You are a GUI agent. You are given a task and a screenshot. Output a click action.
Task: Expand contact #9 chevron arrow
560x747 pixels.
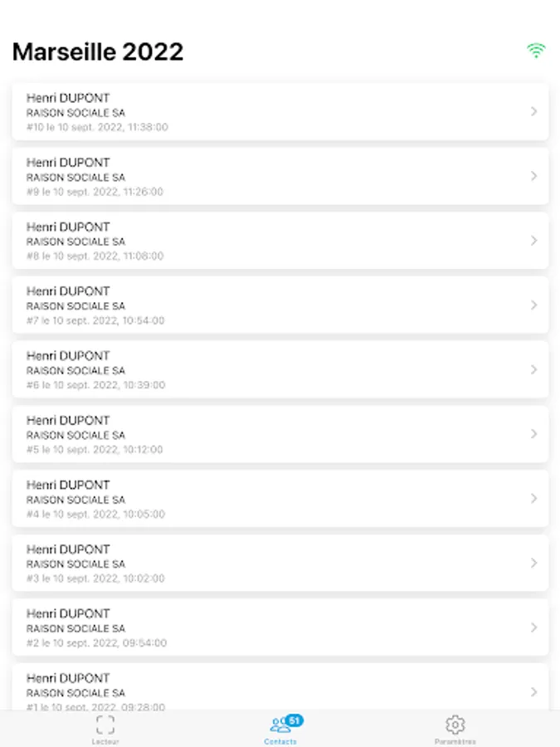click(533, 176)
